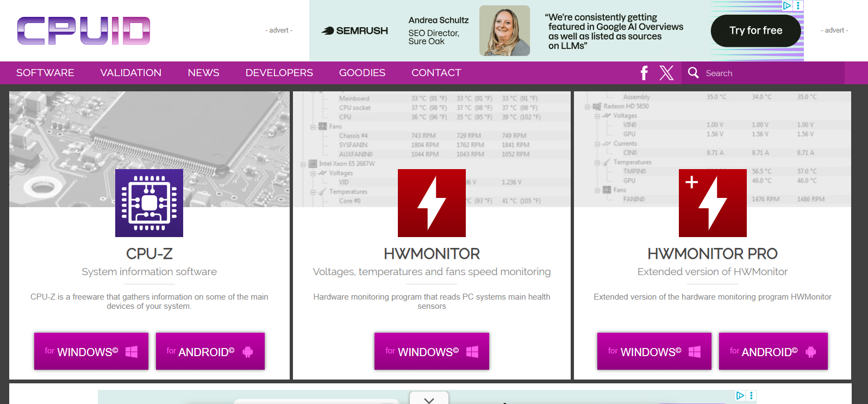The image size is (868, 404).
Task: Open the Developers menu
Action: click(279, 73)
